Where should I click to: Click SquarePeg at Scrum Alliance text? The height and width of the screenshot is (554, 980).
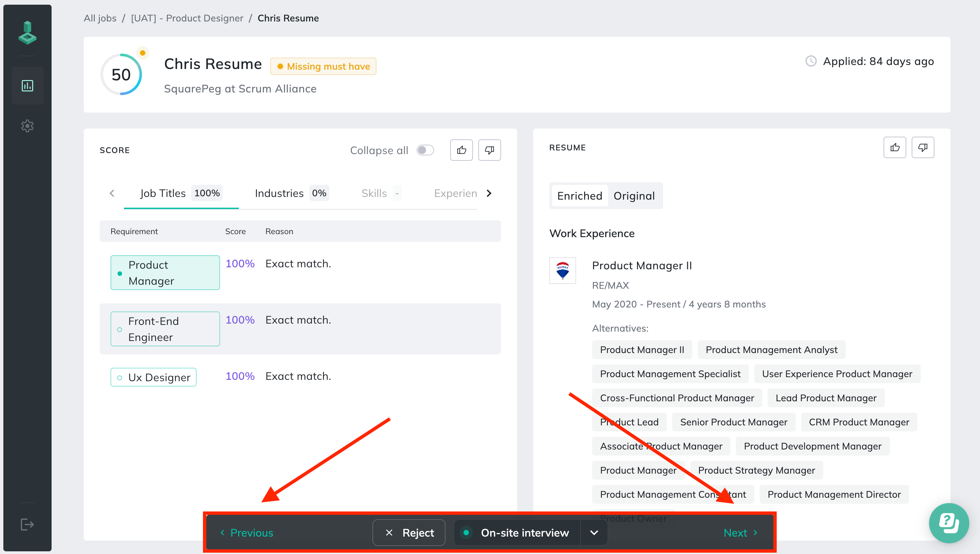[240, 89]
